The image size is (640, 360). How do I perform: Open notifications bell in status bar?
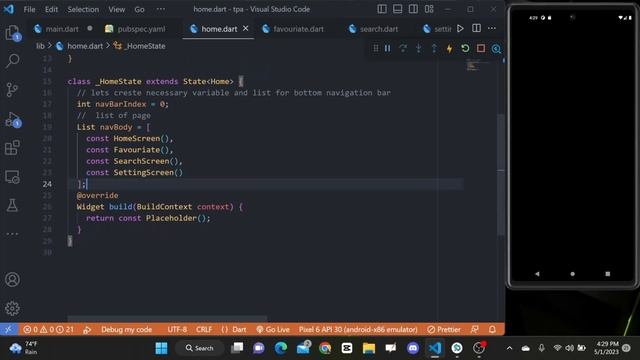(x=492, y=329)
